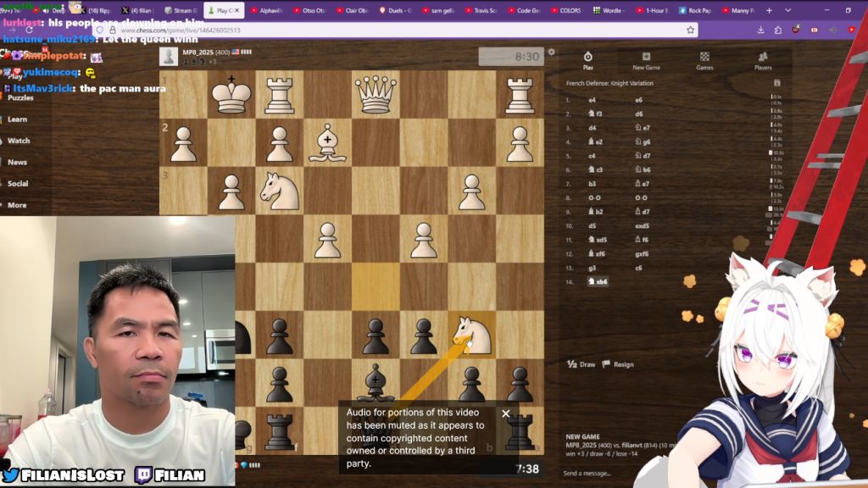Switch to the Rock Pap browser tab
868x488 pixels.
694,10
